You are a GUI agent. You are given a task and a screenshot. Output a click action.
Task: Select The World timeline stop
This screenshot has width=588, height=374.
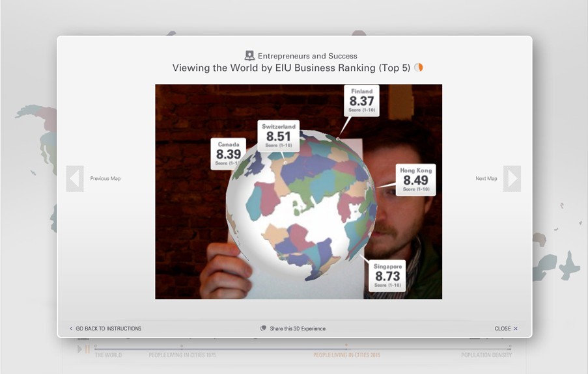click(108, 355)
